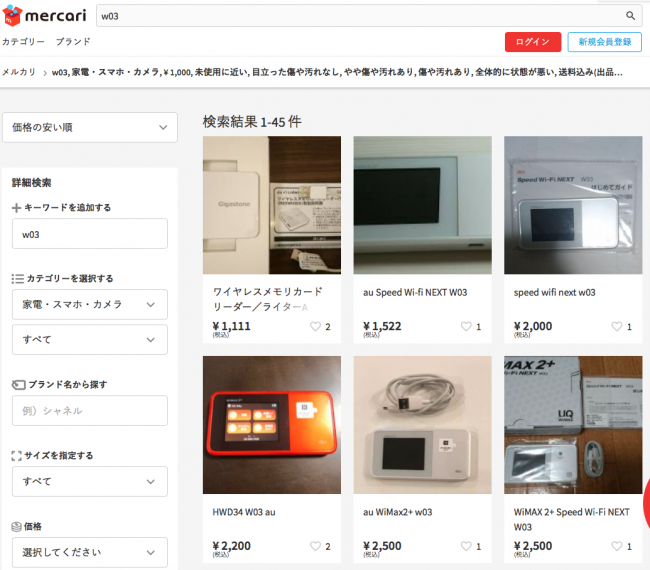Viewport: 650px width, 570px height.
Task: Click the メルカリ breadcrumb link
Action: [19, 72]
